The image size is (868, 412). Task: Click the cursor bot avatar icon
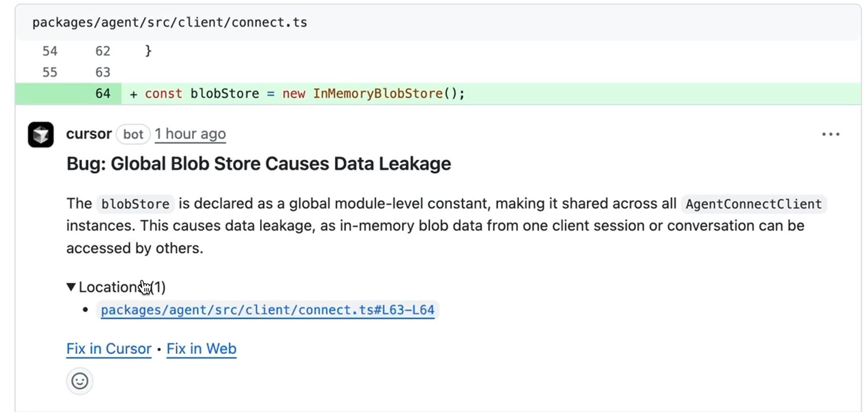pos(40,134)
